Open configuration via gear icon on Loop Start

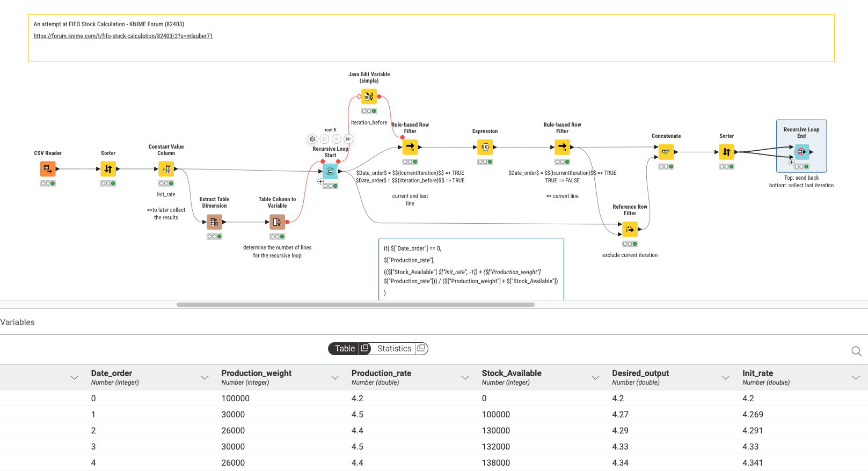tap(312, 139)
